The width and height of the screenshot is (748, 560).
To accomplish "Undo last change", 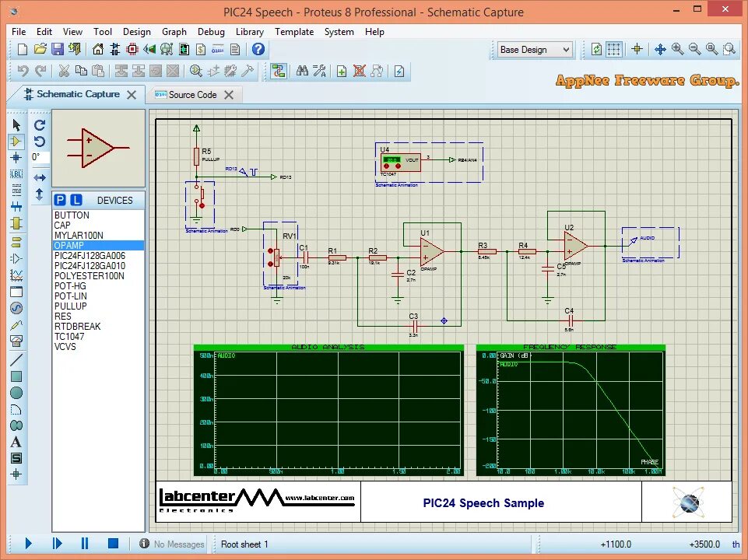I will (x=23, y=72).
